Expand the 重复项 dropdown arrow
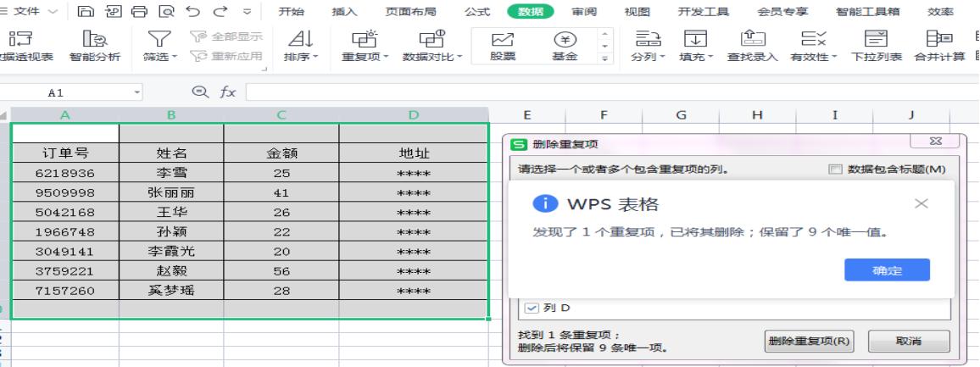This screenshot has width=980, height=367. pyautogui.click(x=386, y=57)
